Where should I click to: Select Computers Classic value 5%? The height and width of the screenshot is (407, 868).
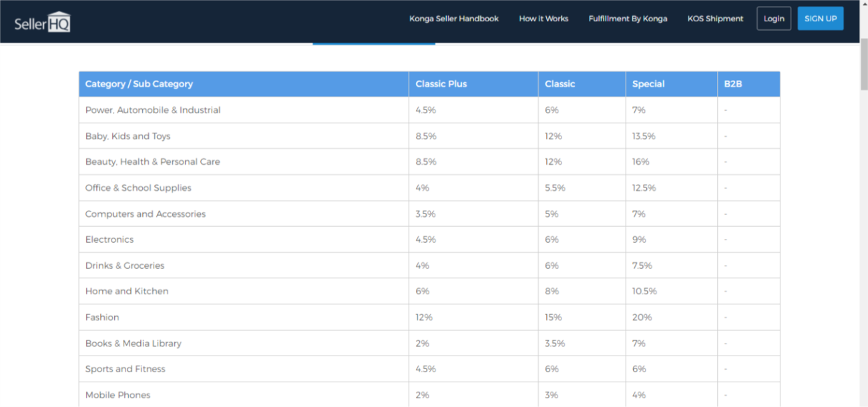(x=552, y=214)
